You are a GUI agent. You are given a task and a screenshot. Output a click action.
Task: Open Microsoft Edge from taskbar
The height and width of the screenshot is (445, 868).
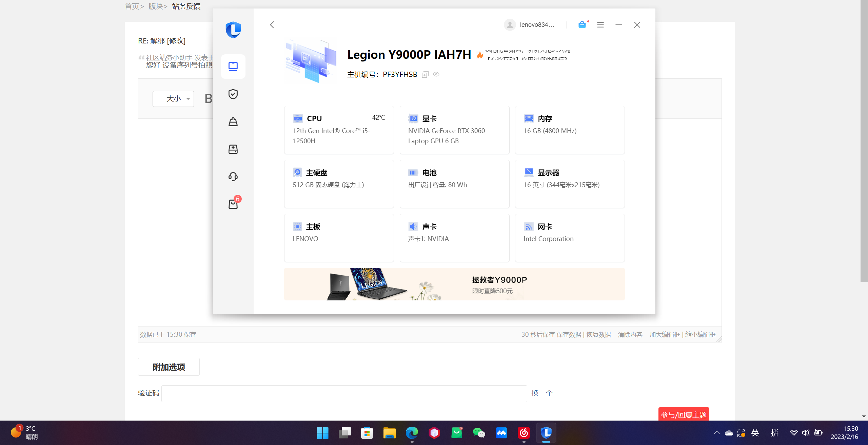click(x=412, y=433)
